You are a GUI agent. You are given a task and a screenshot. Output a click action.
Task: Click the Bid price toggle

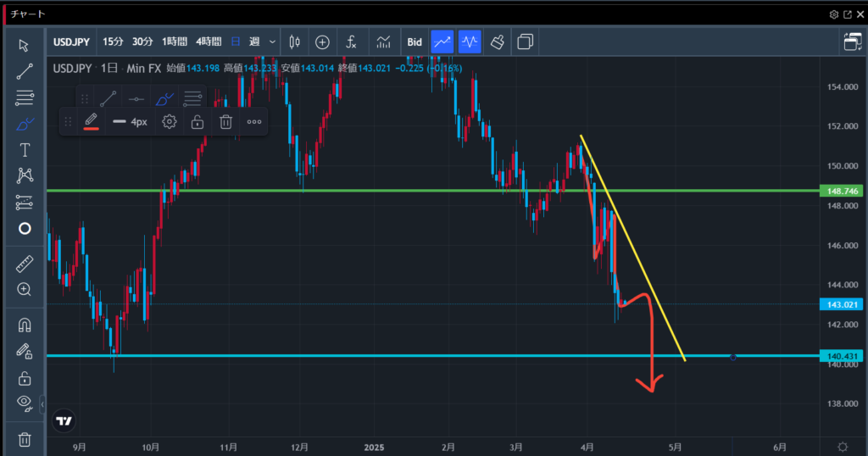pos(415,42)
